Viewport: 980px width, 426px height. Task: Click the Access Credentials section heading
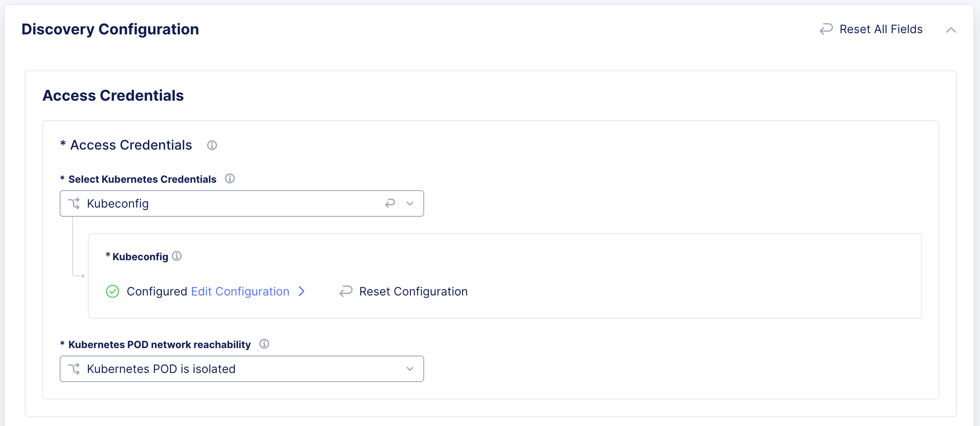(x=113, y=95)
